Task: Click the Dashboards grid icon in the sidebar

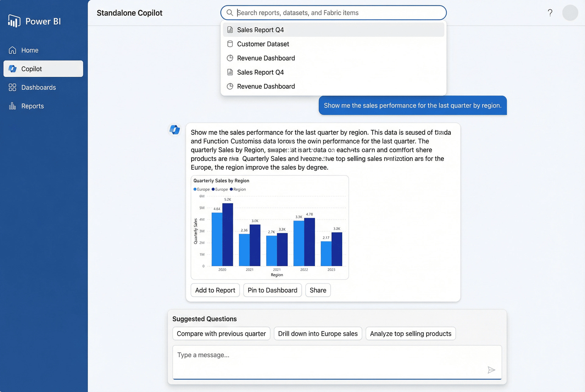Action: click(x=12, y=87)
